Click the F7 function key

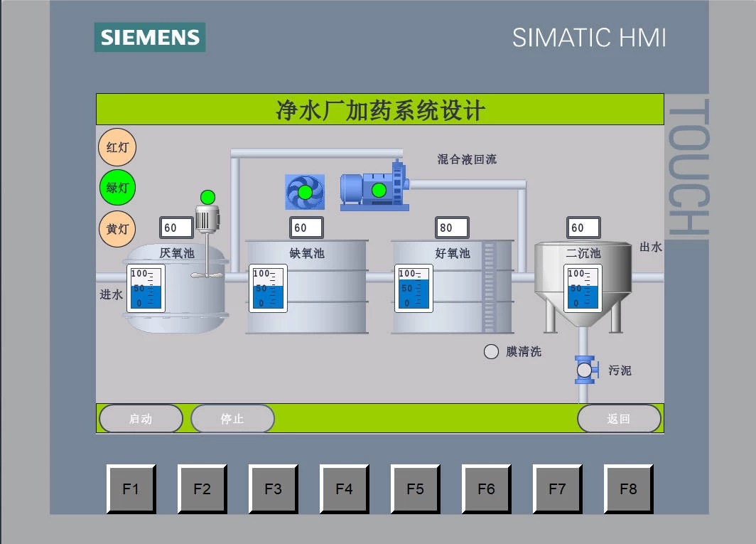click(x=557, y=489)
